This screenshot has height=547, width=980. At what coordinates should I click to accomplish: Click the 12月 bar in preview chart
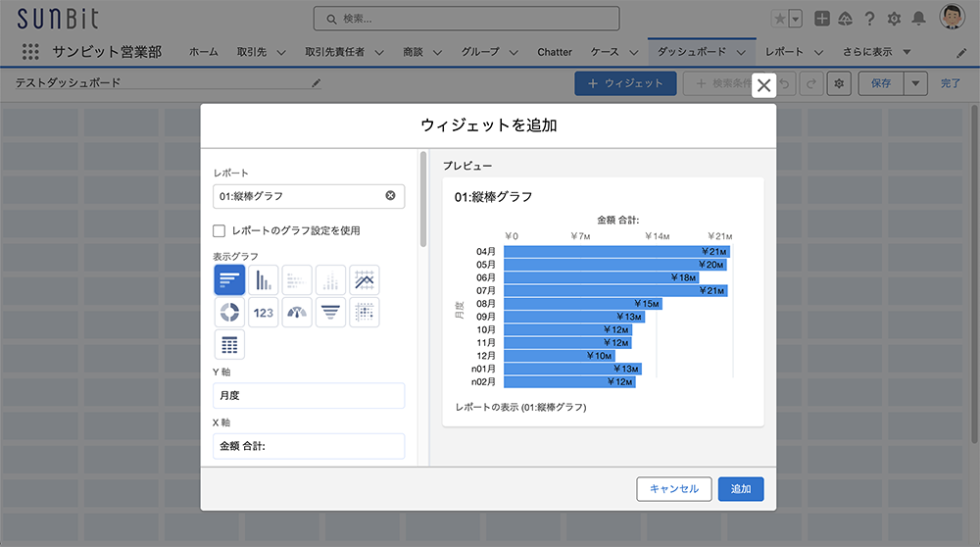click(x=560, y=356)
